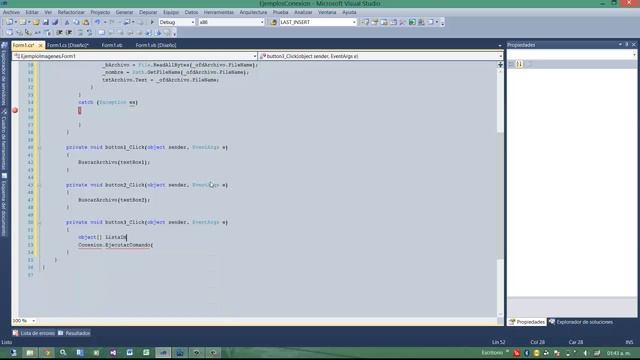The width and height of the screenshot is (640, 360).
Task: Click the Increase Indent toolbar icon
Action: [x=69, y=32]
